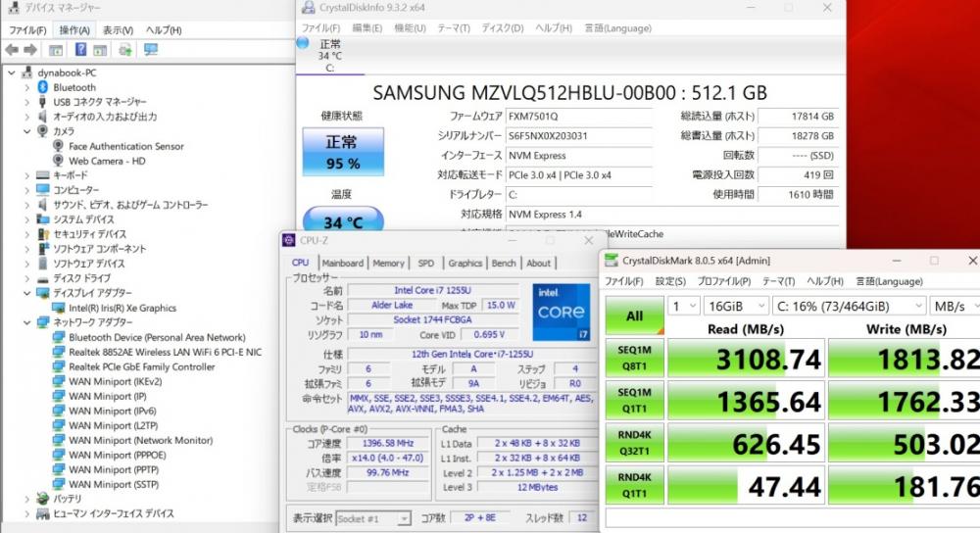
Task: Click the 正常 95% health status button
Action: click(343, 152)
